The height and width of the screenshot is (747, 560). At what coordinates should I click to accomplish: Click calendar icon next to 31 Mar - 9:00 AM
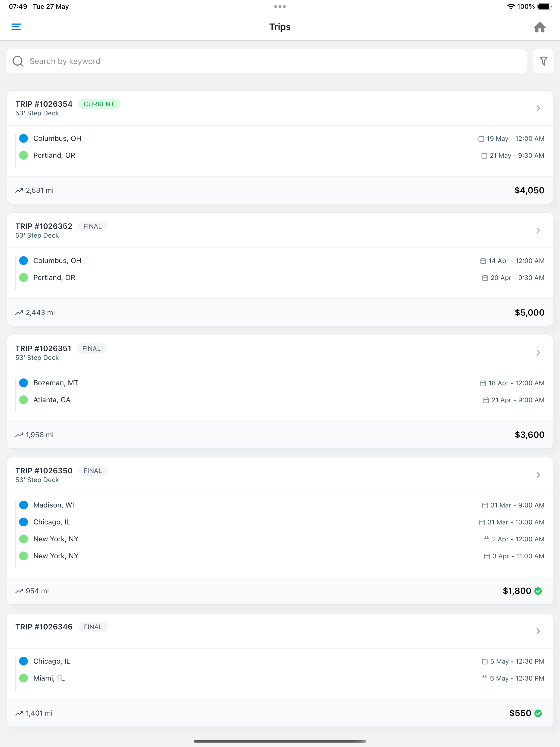(485, 505)
